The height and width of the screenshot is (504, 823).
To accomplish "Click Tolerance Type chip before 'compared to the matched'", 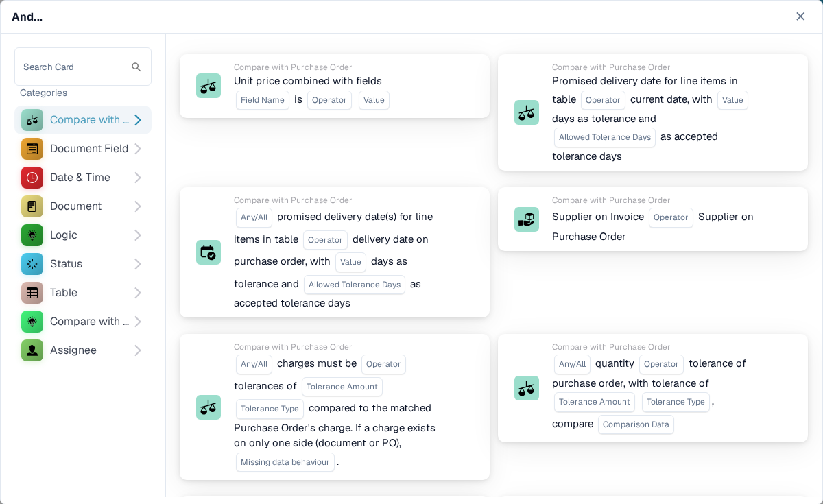I will pos(270,409).
